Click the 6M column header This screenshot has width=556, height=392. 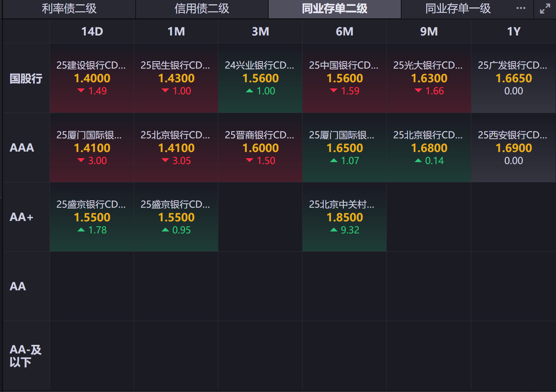(345, 32)
